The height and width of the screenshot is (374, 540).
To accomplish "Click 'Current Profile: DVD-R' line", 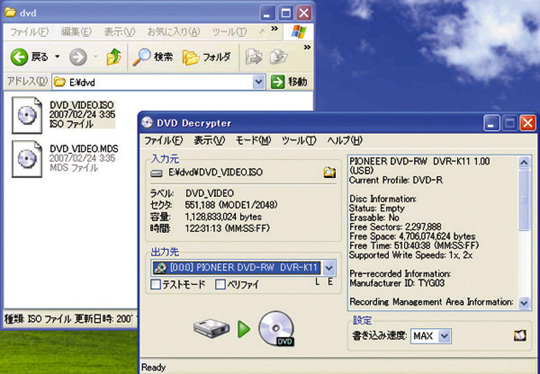I will click(396, 180).
